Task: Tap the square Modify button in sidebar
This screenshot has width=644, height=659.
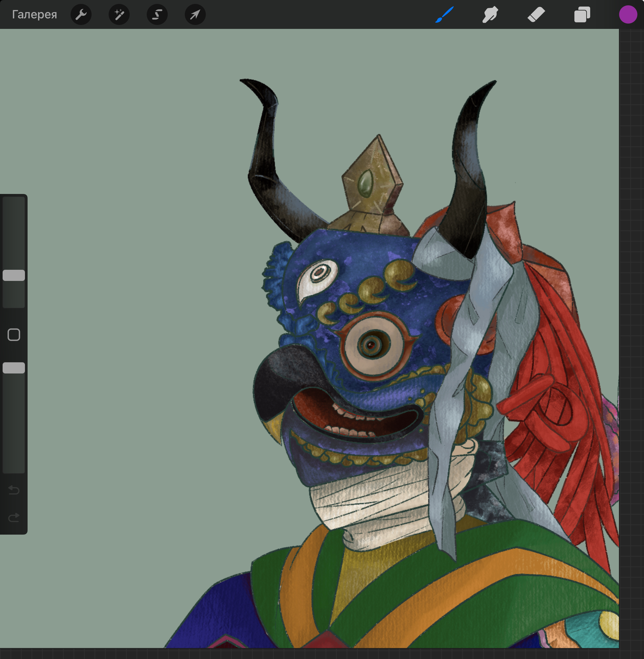Action: 14,335
